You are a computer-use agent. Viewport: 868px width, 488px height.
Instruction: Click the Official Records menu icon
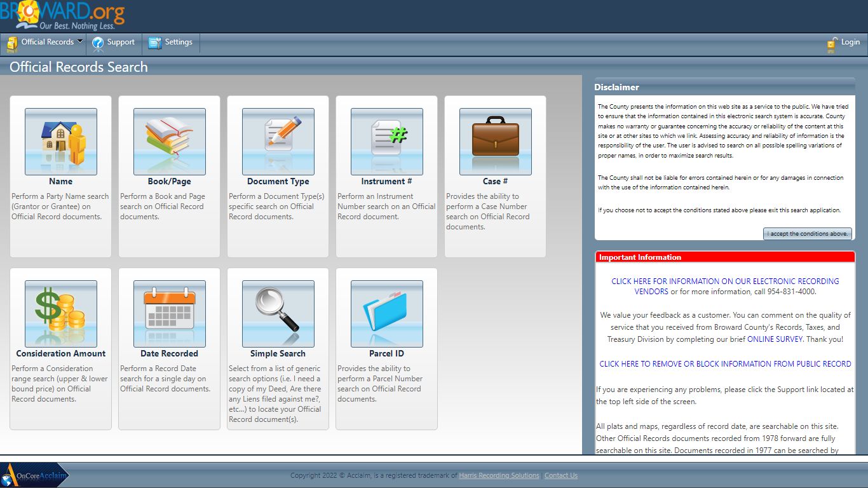click(x=12, y=43)
